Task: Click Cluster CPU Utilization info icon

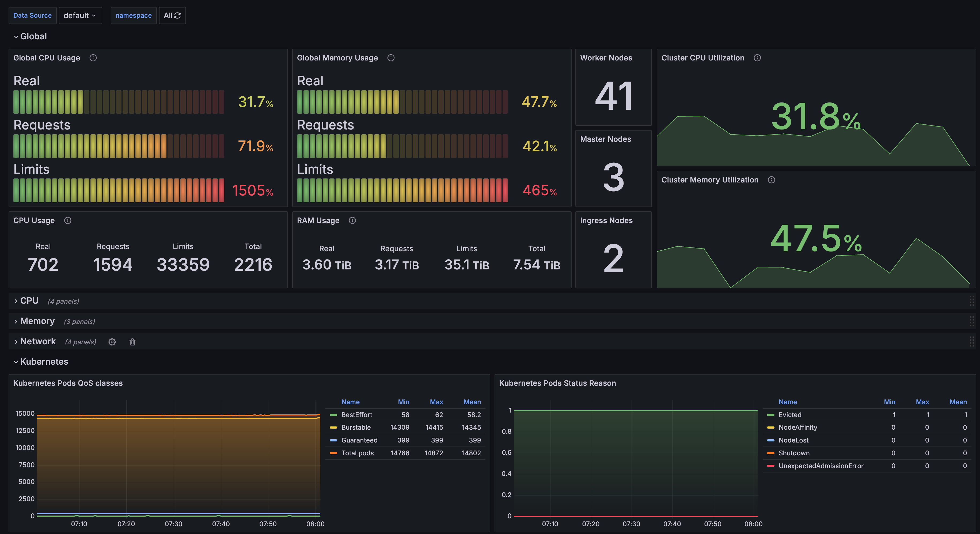Action: (757, 58)
